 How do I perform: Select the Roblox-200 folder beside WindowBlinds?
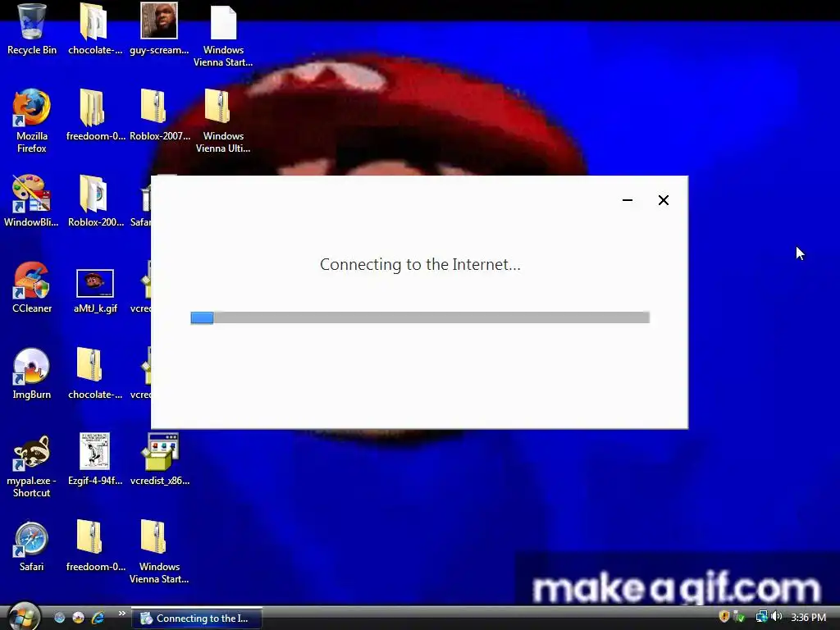pos(95,201)
